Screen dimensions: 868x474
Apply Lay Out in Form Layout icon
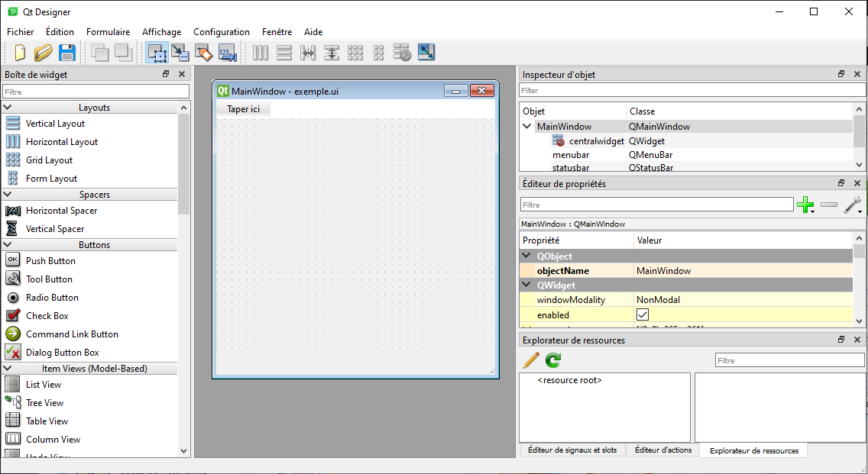[x=379, y=53]
